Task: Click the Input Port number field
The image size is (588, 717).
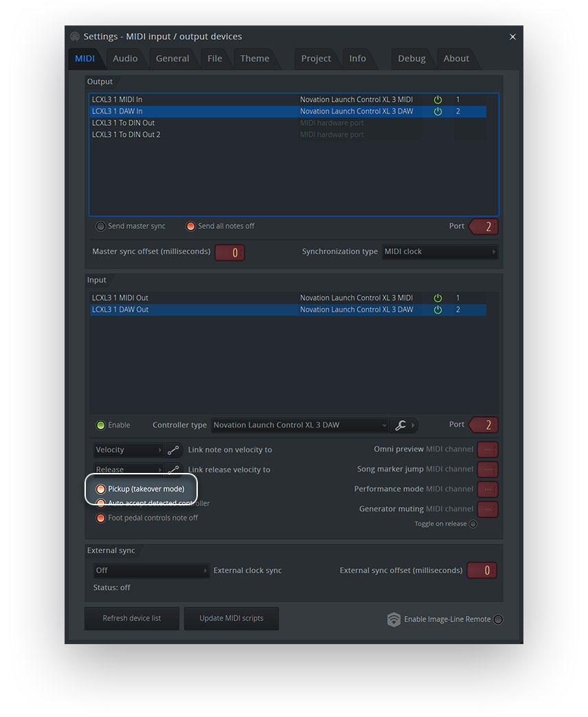Action: click(484, 426)
